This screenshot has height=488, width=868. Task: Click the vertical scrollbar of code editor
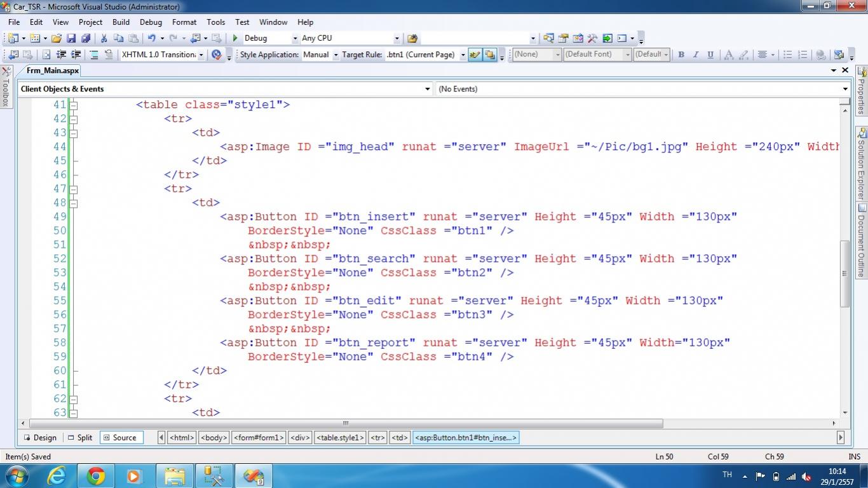tap(844, 274)
